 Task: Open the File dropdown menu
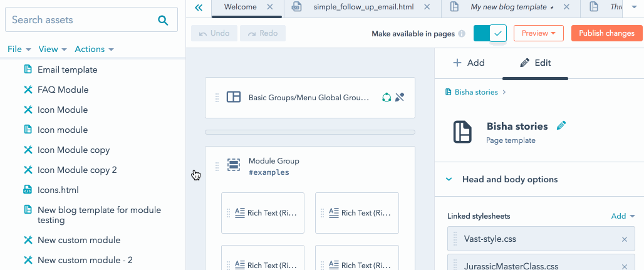pyautogui.click(x=19, y=49)
